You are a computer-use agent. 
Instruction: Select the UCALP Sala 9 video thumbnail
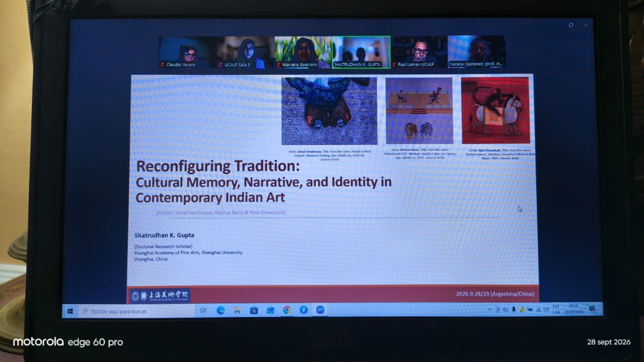246,52
